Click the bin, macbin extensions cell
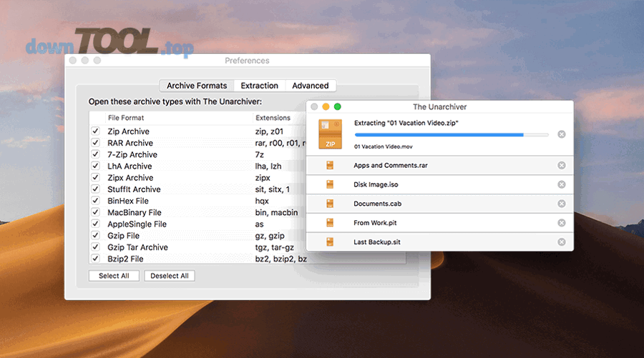 click(x=276, y=212)
